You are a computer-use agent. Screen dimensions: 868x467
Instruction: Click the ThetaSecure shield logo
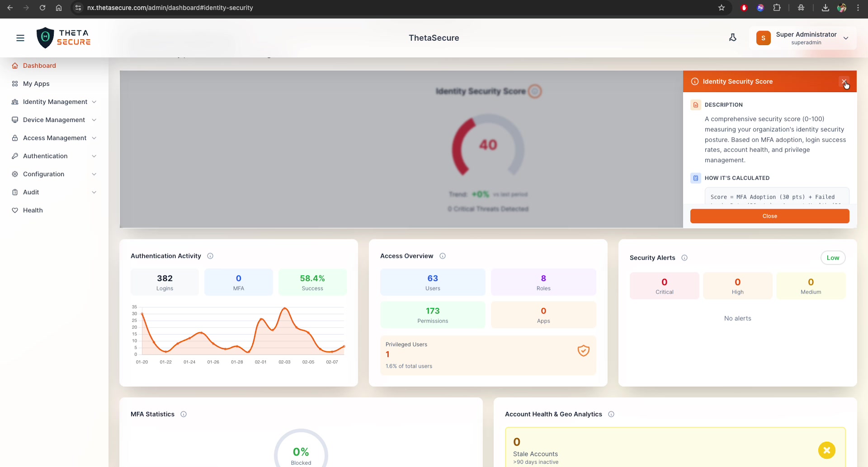click(x=45, y=38)
